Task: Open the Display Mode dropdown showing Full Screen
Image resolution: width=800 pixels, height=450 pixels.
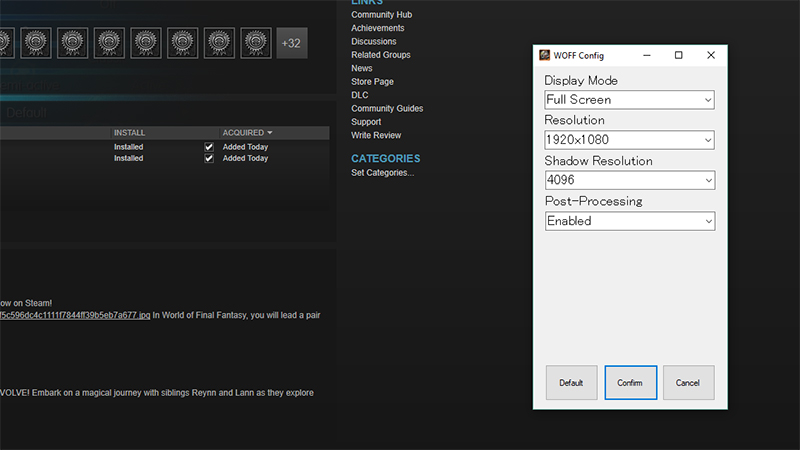Action: click(x=629, y=99)
